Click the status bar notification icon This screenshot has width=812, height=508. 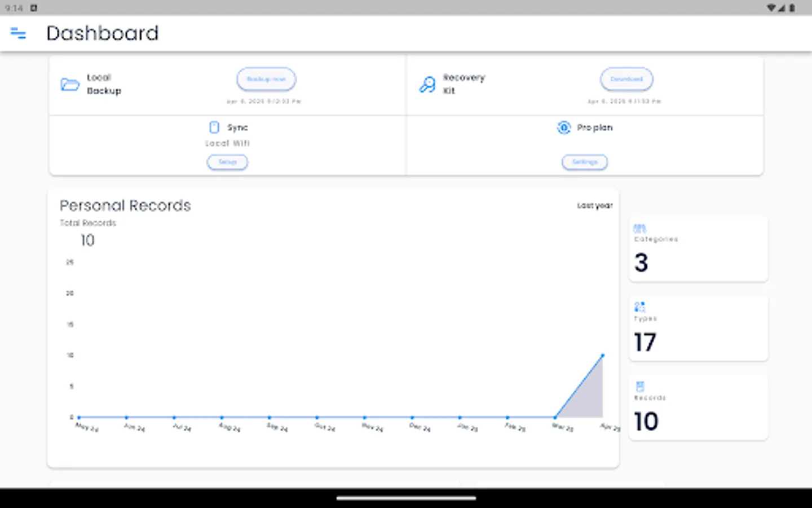(x=33, y=8)
